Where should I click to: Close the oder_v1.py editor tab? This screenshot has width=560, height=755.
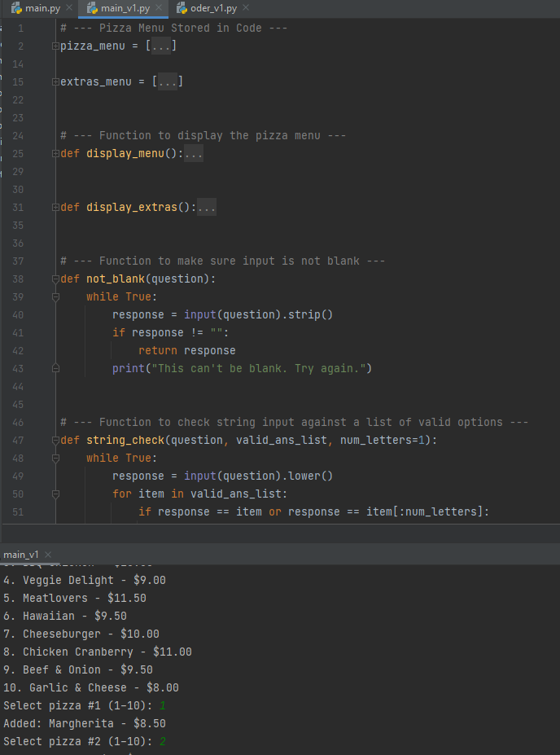(246, 8)
